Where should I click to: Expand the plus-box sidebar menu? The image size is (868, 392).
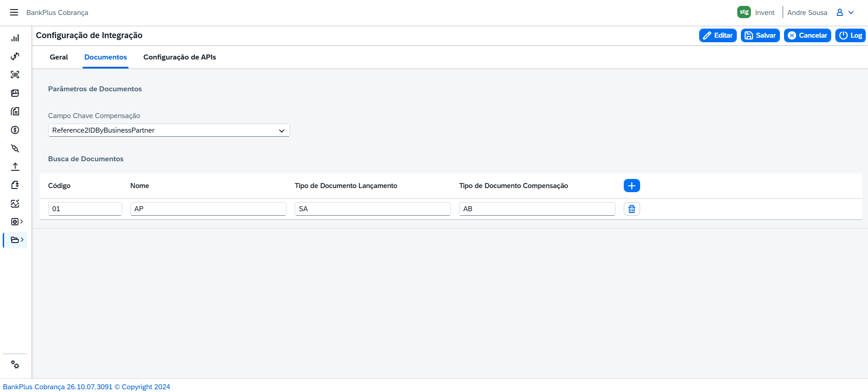(17, 222)
